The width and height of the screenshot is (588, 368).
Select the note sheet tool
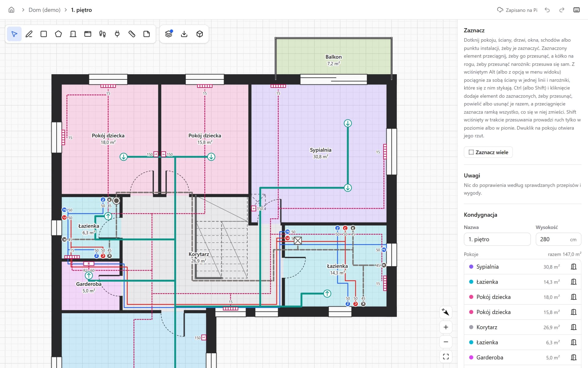click(x=147, y=34)
